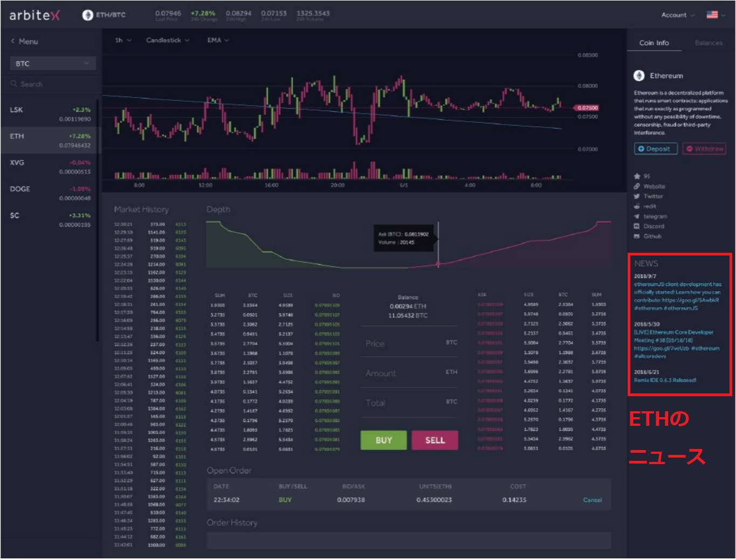
Task: Click the Deposit button
Action: pyautogui.click(x=656, y=149)
